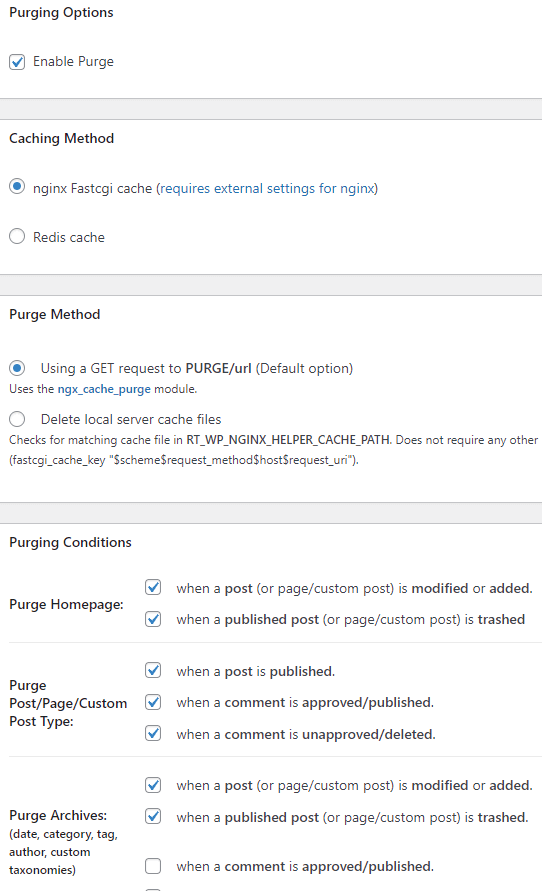Toggle Purge Homepage when post modified or added
This screenshot has height=891, width=542.
pos(153,587)
